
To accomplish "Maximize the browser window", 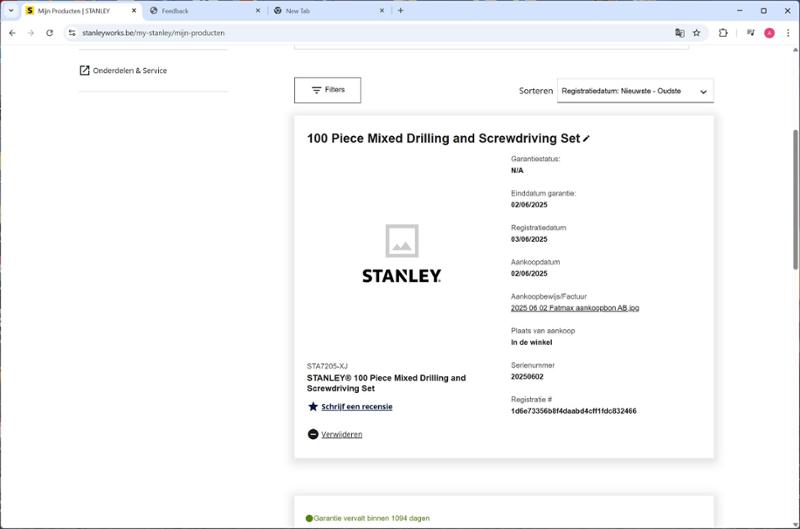I will [x=764, y=10].
